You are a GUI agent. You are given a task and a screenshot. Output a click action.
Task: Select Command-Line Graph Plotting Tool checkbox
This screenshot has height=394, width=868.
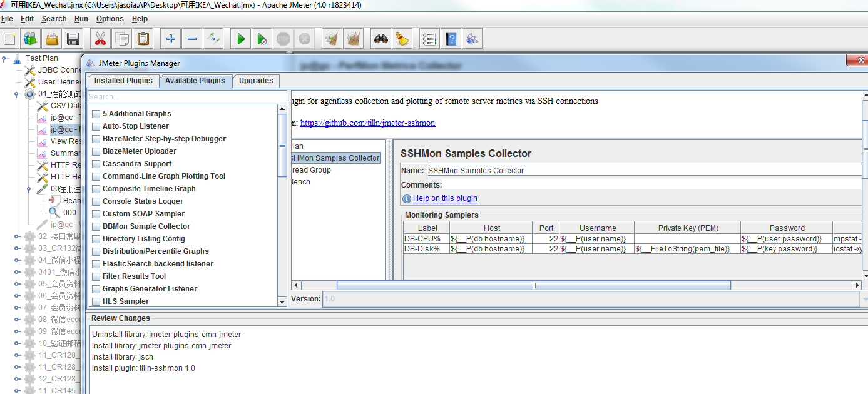[x=96, y=176]
